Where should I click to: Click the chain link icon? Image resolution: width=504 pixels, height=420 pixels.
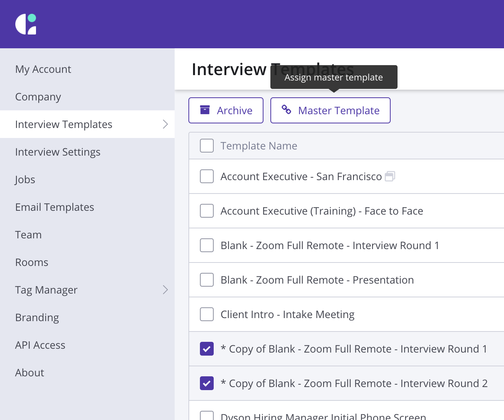click(286, 110)
